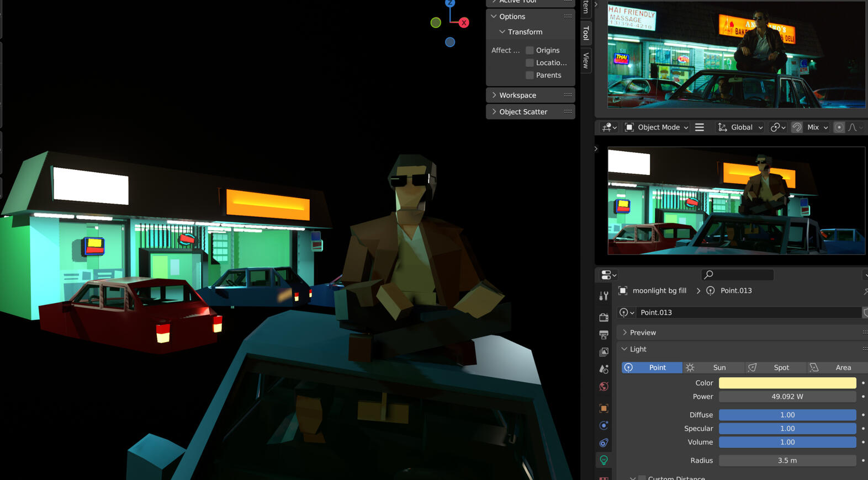Screen dimensions: 868x480
Task: Switch to the View sidebar tab
Action: pyautogui.click(x=586, y=61)
